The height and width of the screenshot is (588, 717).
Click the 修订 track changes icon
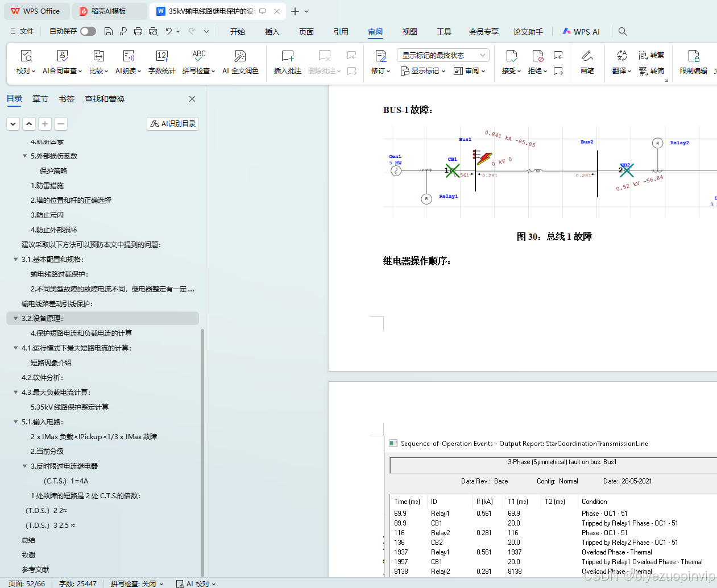click(381, 56)
